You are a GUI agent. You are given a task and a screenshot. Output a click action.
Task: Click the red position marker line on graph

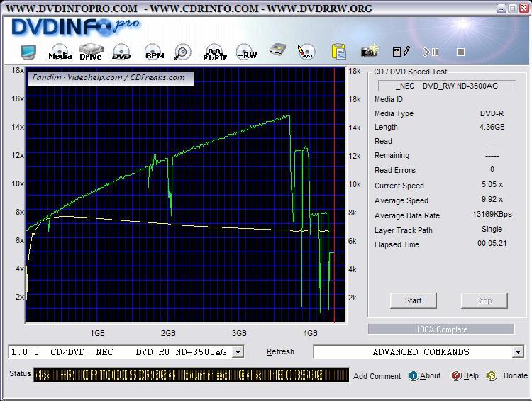(x=334, y=195)
